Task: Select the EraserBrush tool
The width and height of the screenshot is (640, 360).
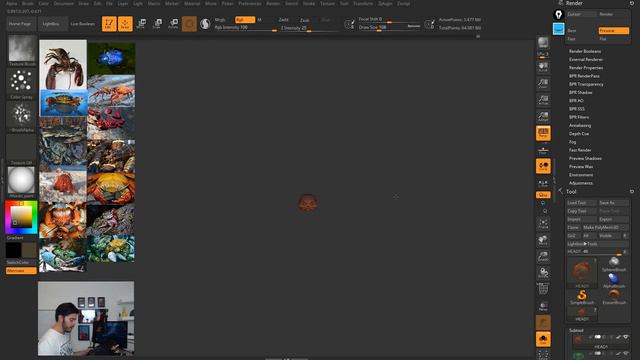Action: (614, 296)
